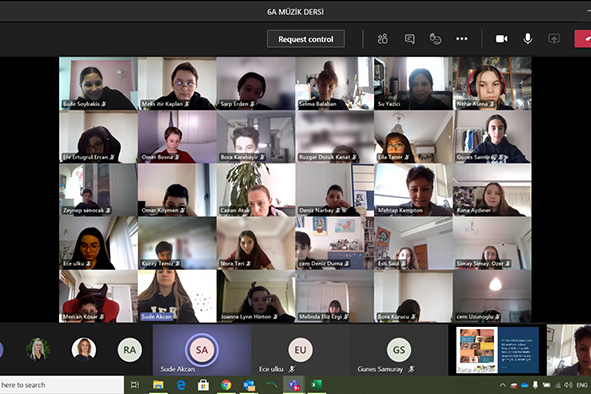This screenshot has width=591, height=394.
Task: Open the ENG language switcher
Action: click(582, 385)
